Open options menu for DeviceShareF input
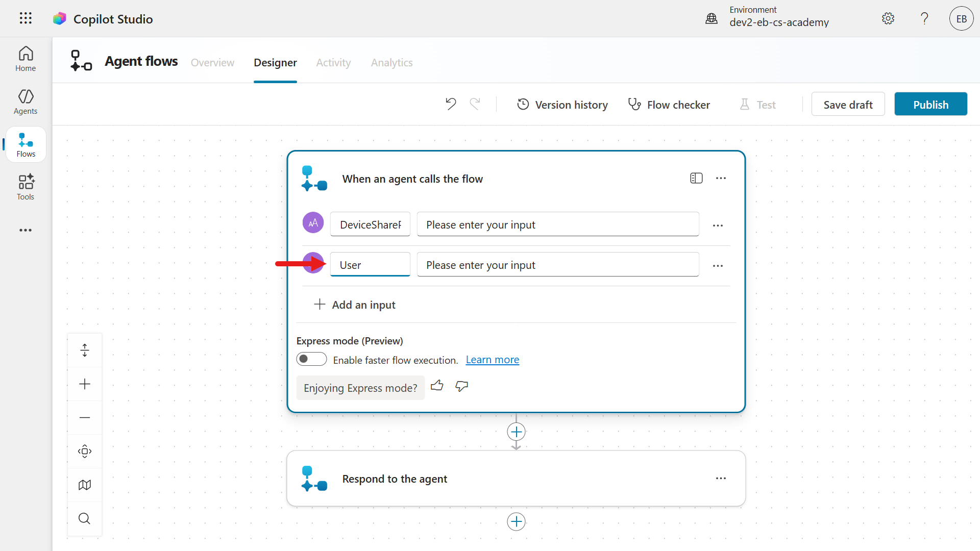The width and height of the screenshot is (980, 551). tap(718, 225)
